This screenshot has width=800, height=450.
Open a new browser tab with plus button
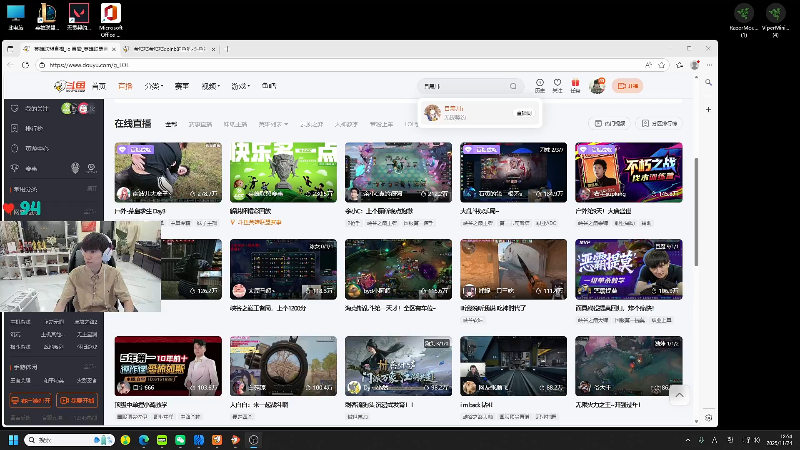[x=228, y=49]
